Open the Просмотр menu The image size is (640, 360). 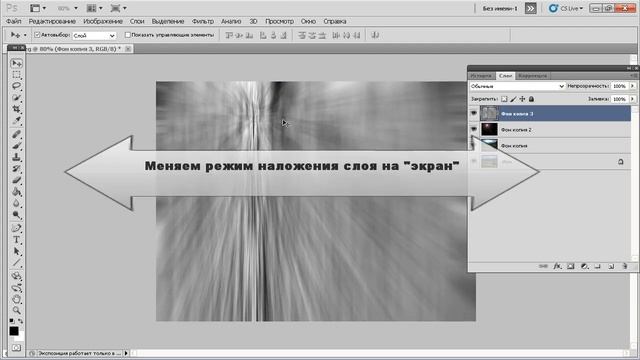point(279,21)
